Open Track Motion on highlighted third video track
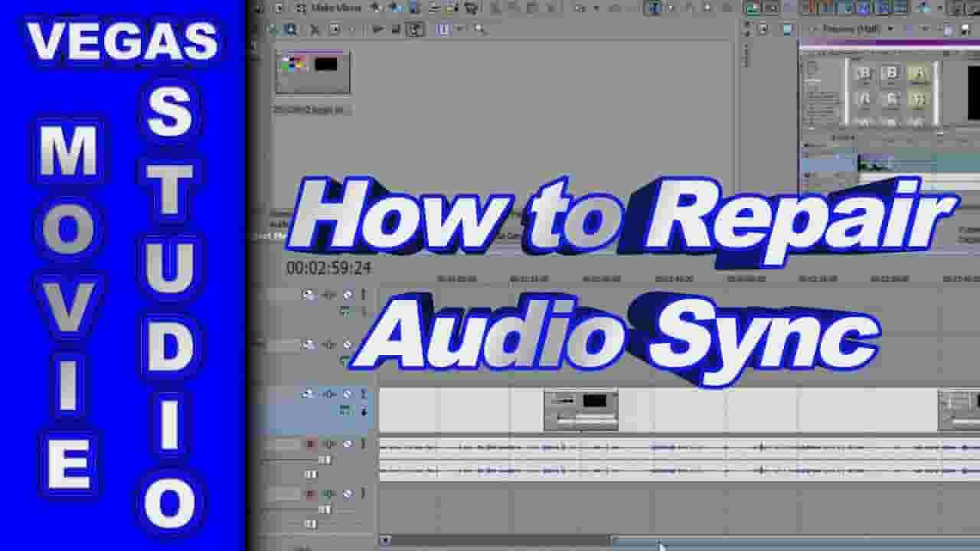This screenshot has width=980, height=551. coord(309,394)
